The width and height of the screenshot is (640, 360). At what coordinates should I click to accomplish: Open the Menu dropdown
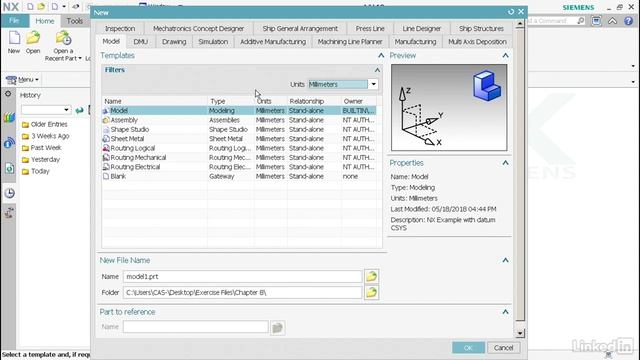pyautogui.click(x=23, y=80)
